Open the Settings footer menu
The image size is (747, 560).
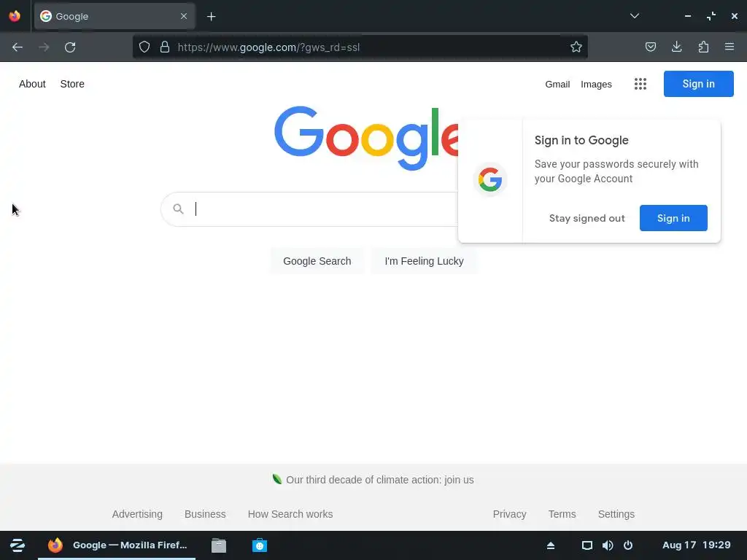point(616,514)
